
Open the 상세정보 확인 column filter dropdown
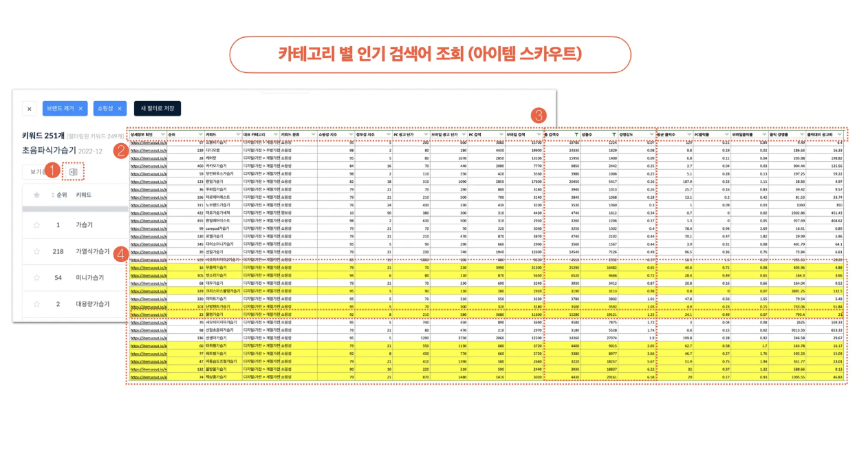163,134
